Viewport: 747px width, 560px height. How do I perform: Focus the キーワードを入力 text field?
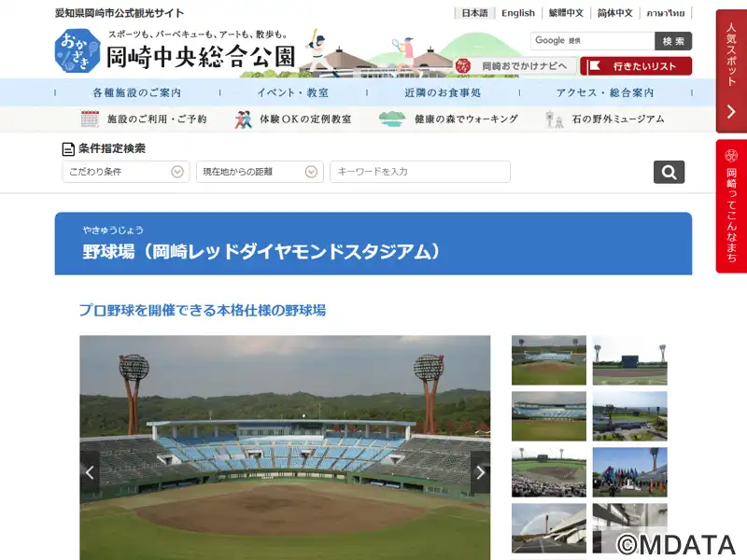pos(419,172)
